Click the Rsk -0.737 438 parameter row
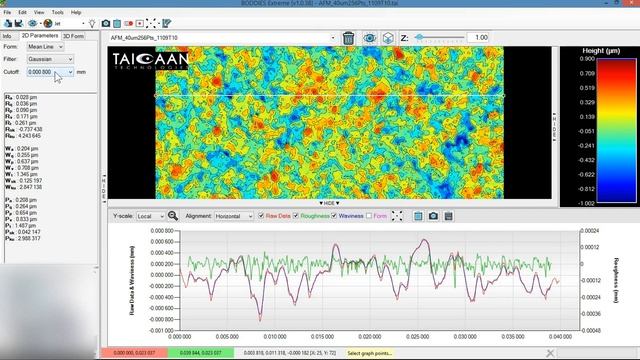This screenshot has height=360, width=640. click(23, 129)
